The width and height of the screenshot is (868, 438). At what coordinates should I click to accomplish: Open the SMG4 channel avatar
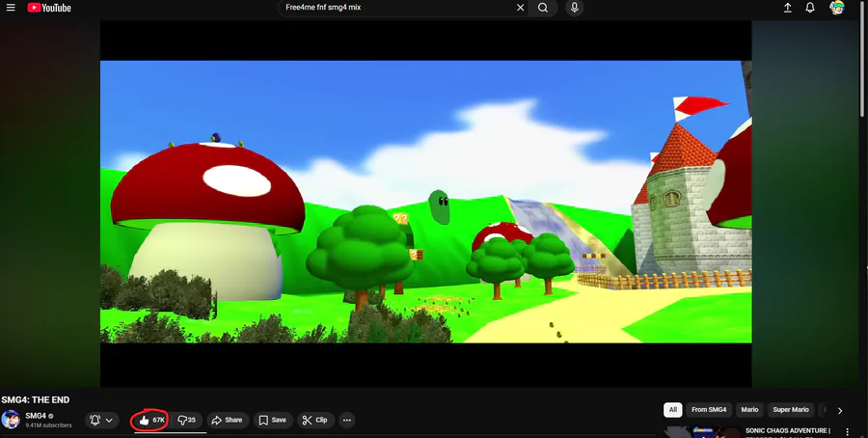click(11, 420)
